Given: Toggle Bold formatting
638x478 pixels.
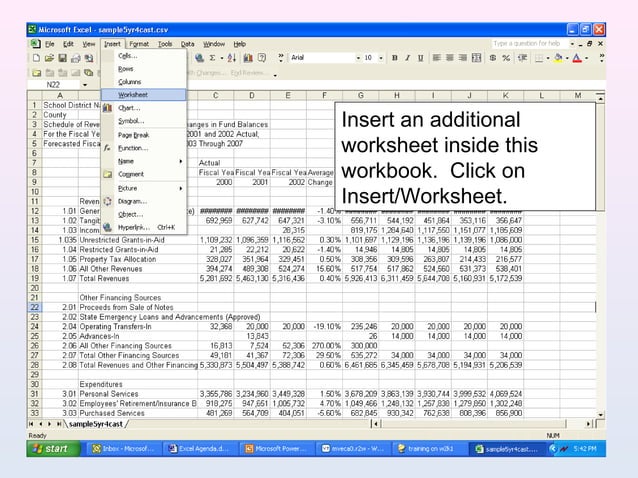Looking at the screenshot, I should (394, 58).
